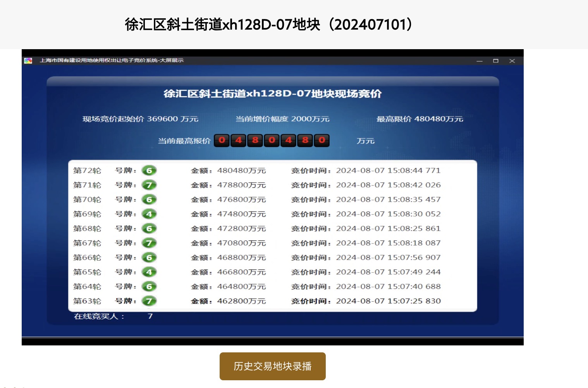The image size is (588, 388).
Task: Click the 现场竞价起始价 369600 万元 text
Action: pyautogui.click(x=140, y=119)
